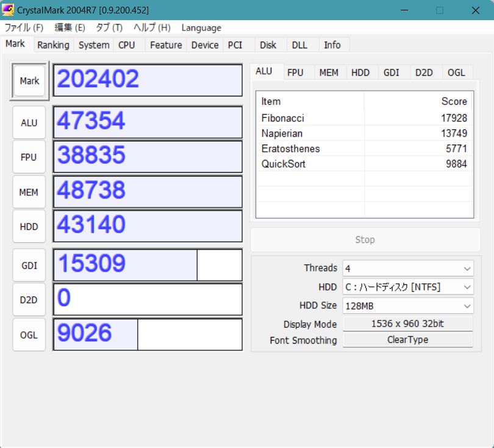Image resolution: width=494 pixels, height=448 pixels.
Task: Run the HDD benchmark button
Action: coord(29,226)
